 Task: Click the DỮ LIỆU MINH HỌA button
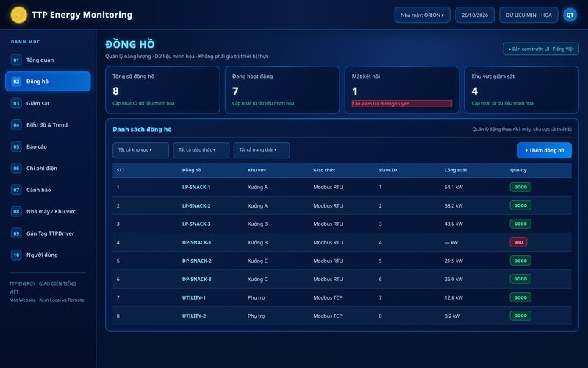click(x=528, y=15)
